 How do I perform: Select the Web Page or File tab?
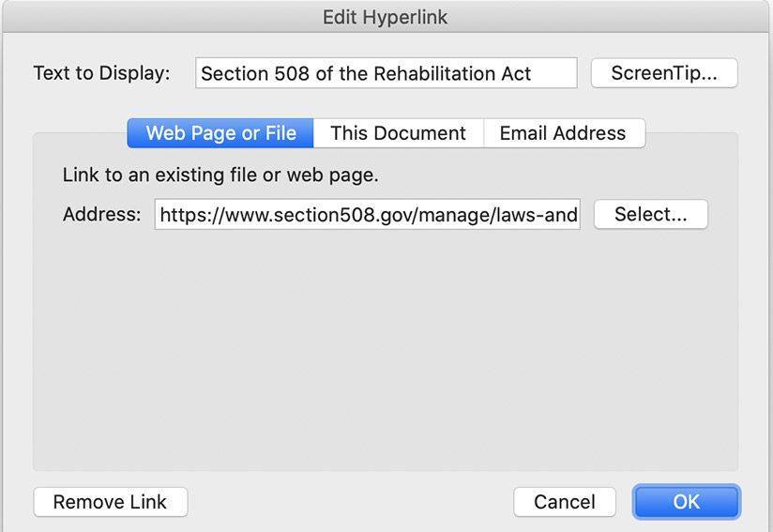[x=220, y=133]
